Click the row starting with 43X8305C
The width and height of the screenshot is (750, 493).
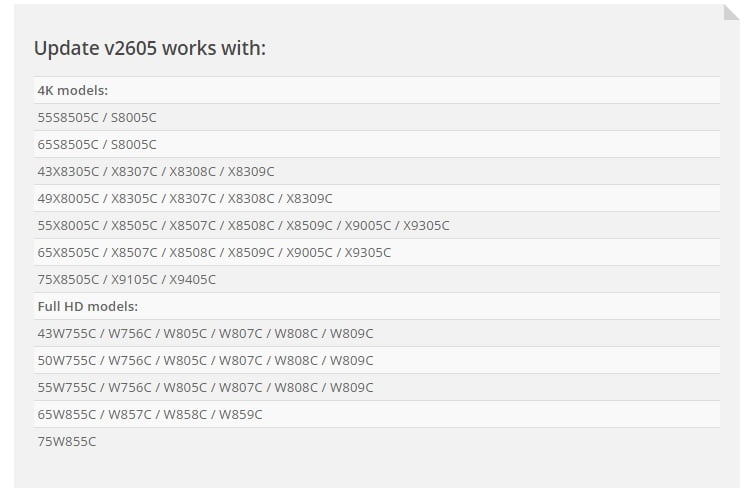pos(156,171)
